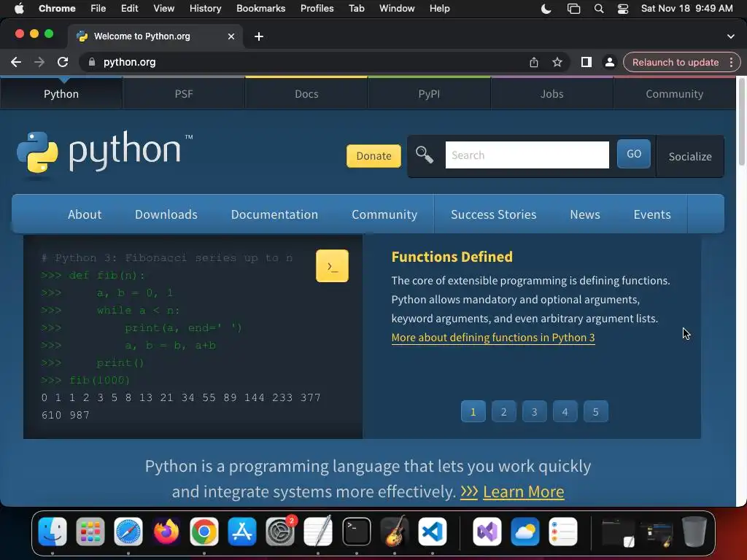This screenshot has width=747, height=560.
Task: Switch to the PSF top tab
Action: [184, 94]
